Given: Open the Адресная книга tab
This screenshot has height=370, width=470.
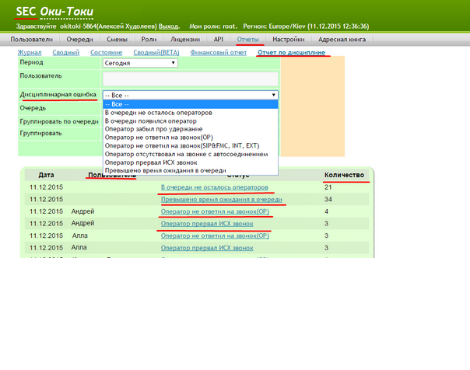Looking at the screenshot, I should click(x=342, y=39).
